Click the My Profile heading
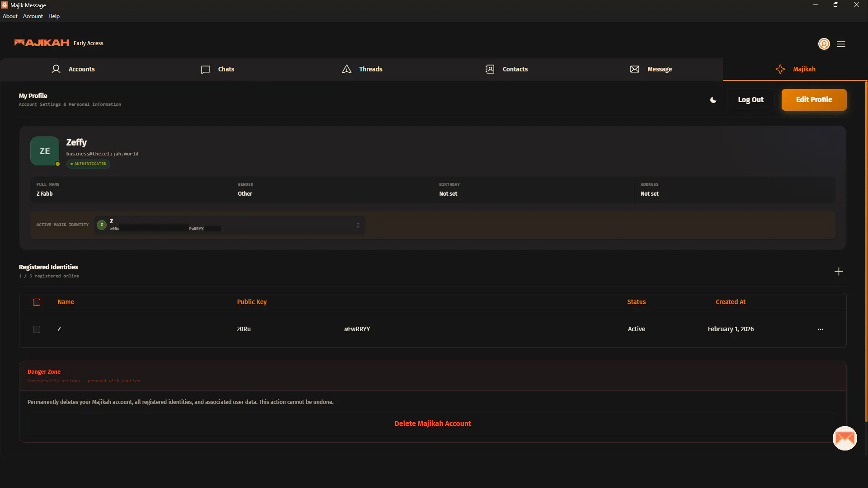 coord(33,96)
